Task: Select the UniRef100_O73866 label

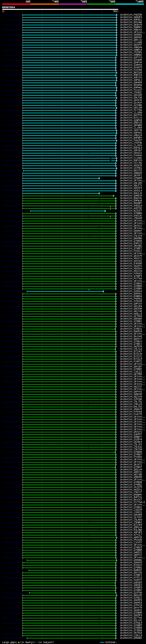Action: click(131, 631)
